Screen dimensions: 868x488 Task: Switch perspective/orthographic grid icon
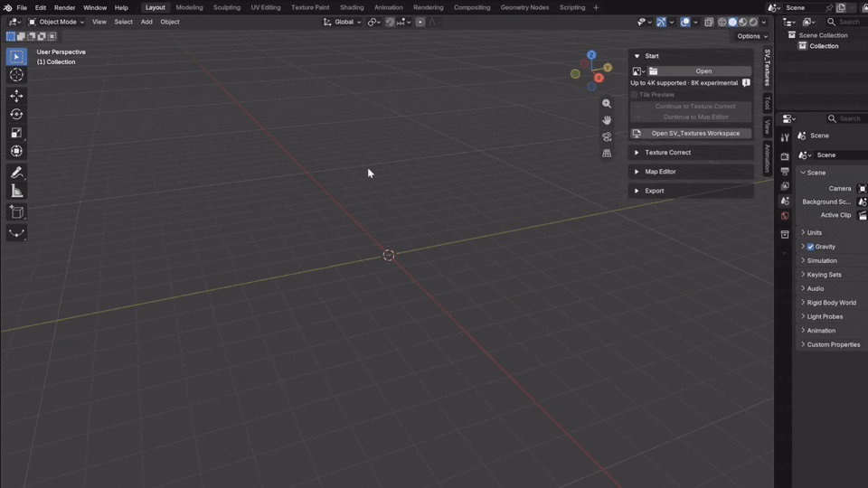[x=607, y=154]
